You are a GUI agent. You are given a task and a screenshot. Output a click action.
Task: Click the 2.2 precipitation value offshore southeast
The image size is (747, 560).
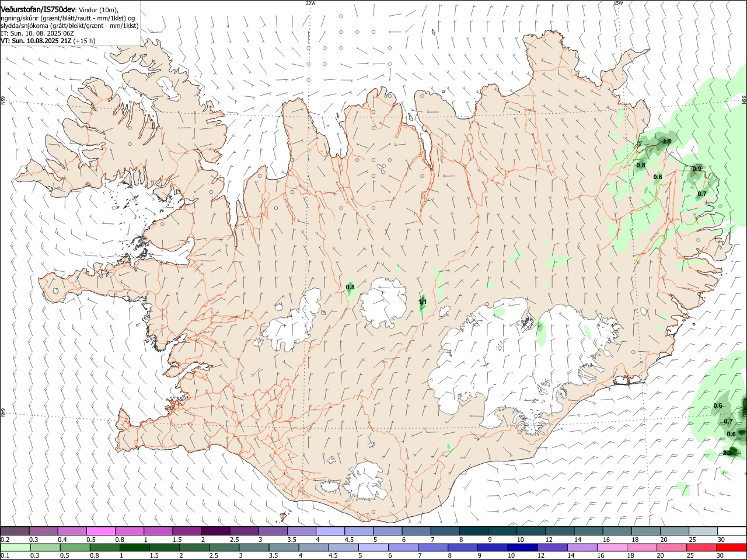[727, 453]
